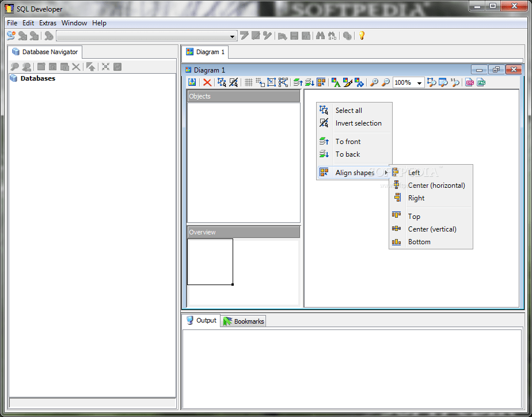Screen dimensions: 532x417
Task: Switch to the Output tab
Action: coord(201,320)
